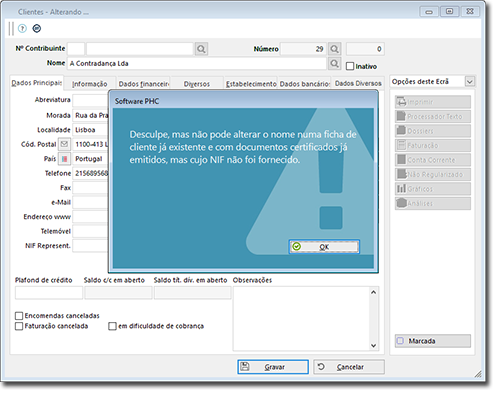Click the País flag icon
496x394 pixels.
(64, 159)
